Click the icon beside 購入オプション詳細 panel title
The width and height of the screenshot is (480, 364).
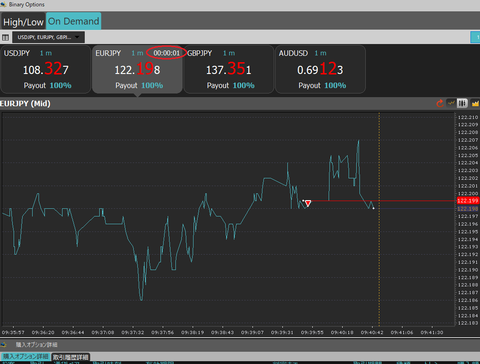[3, 344]
